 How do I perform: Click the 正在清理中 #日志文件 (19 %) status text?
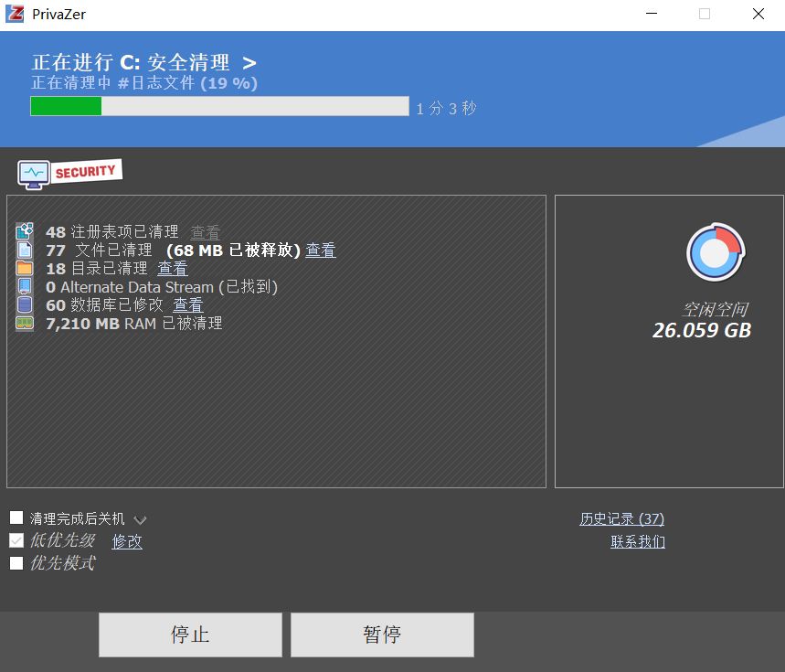click(x=144, y=82)
